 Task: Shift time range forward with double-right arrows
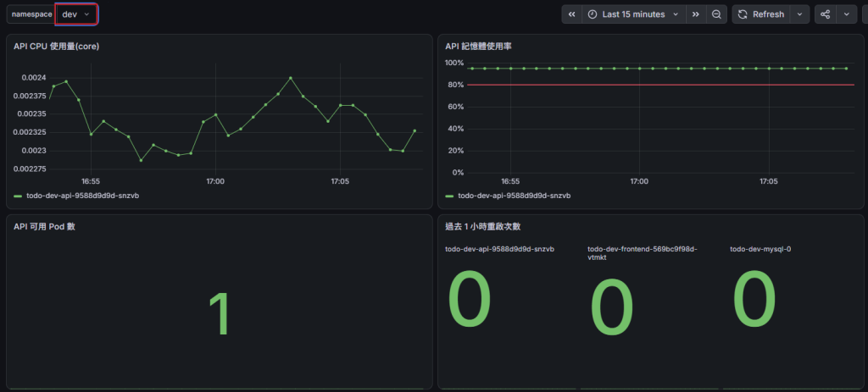tap(696, 14)
